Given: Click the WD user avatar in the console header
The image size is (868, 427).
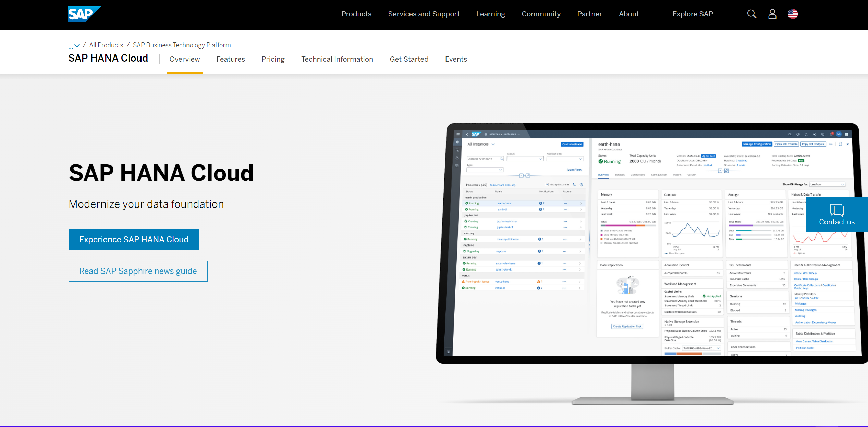Looking at the screenshot, I should coord(839,134).
